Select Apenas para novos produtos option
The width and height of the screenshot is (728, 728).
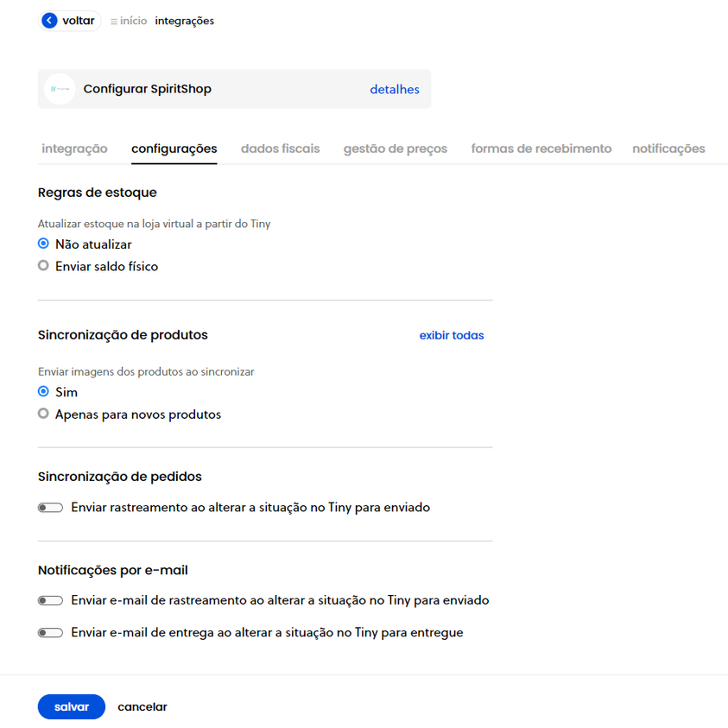click(43, 413)
